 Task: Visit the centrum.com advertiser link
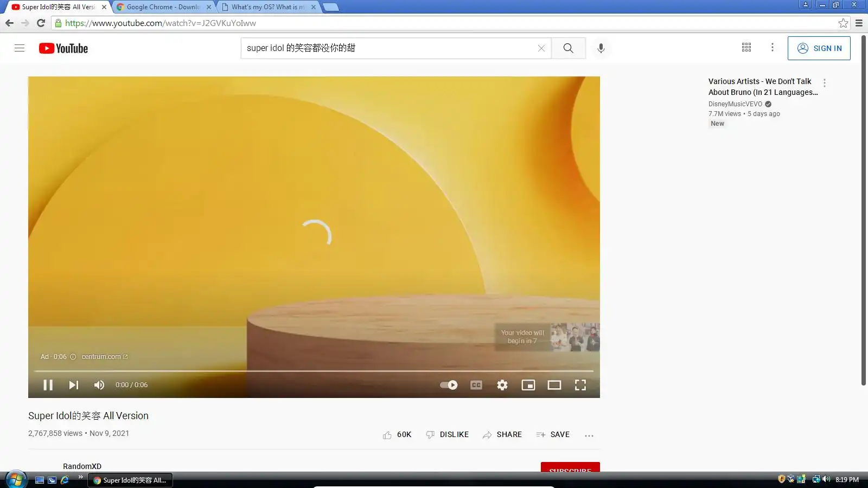(x=105, y=357)
